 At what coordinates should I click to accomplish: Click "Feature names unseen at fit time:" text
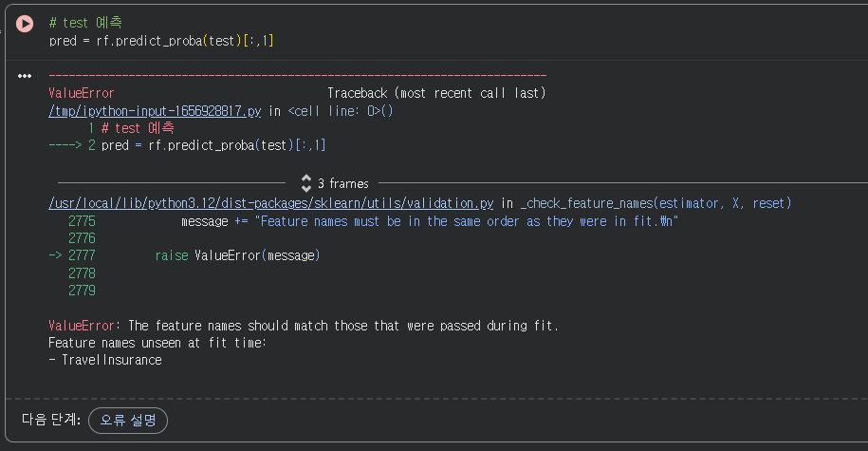click(x=157, y=343)
